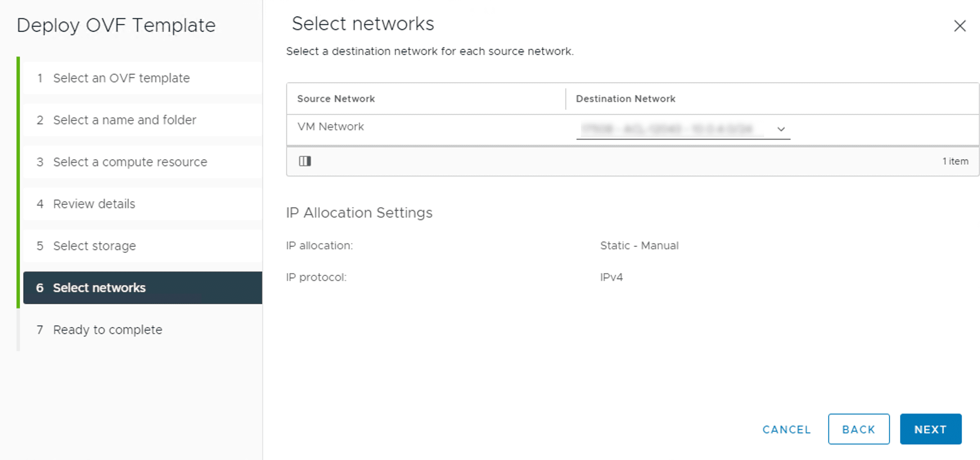The width and height of the screenshot is (980, 460).
Task: Click the Select networks wizard title
Action: [x=363, y=24]
